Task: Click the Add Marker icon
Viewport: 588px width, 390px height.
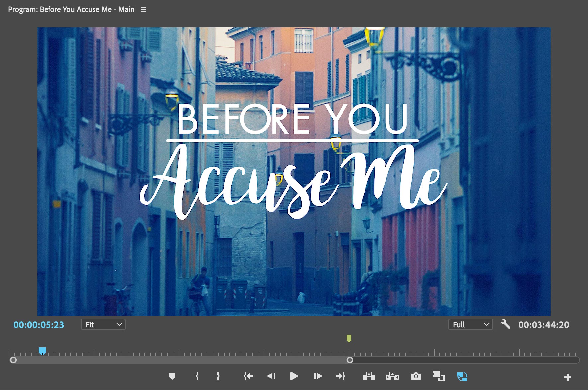Action: [x=172, y=376]
